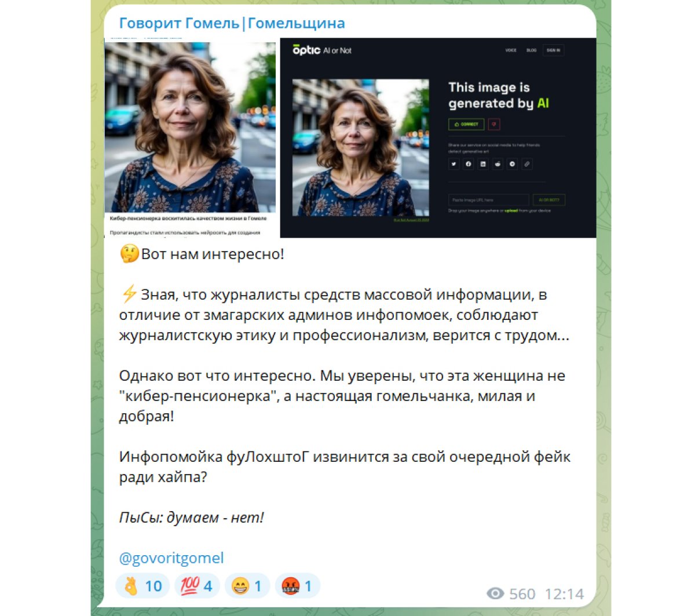Image resolution: width=695 pixels, height=616 pixels.
Task: Click the Reddit share icon
Action: click(x=498, y=164)
